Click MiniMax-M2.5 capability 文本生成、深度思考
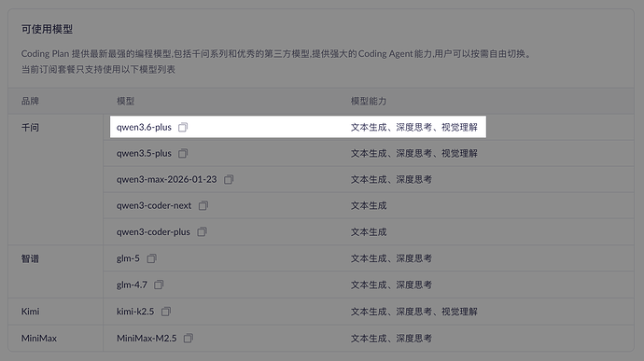Image resolution: width=644 pixels, height=361 pixels. pyautogui.click(x=391, y=339)
